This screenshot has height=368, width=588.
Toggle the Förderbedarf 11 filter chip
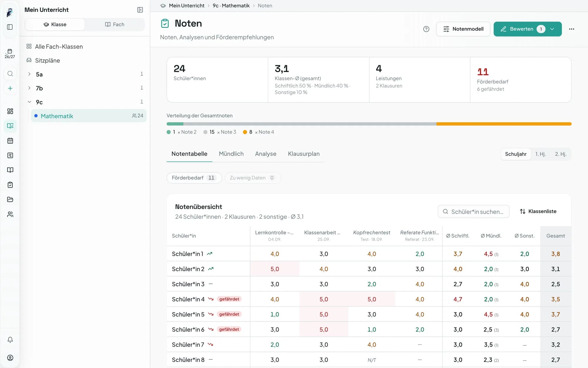coord(194,178)
